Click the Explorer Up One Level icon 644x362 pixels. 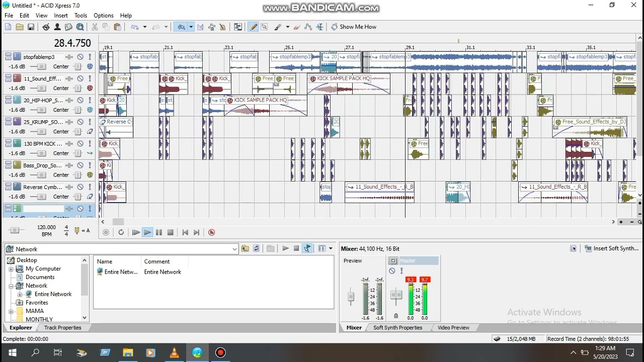coord(245,248)
